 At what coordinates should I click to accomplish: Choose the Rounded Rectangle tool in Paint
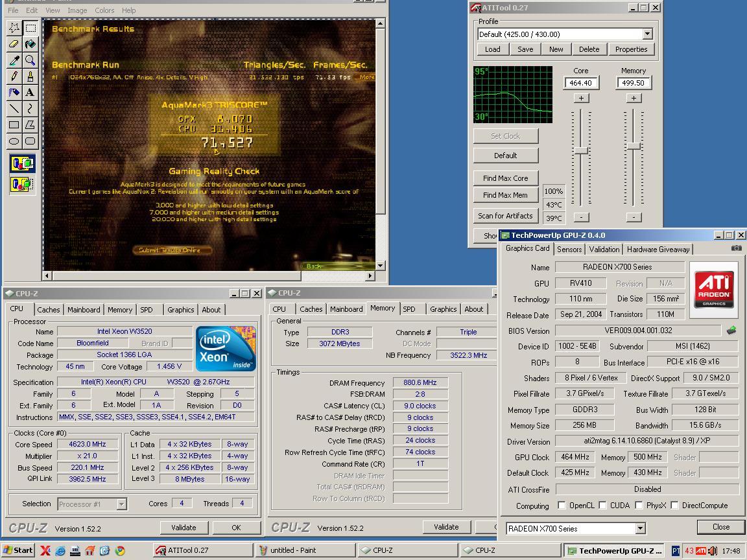pyautogui.click(x=30, y=141)
